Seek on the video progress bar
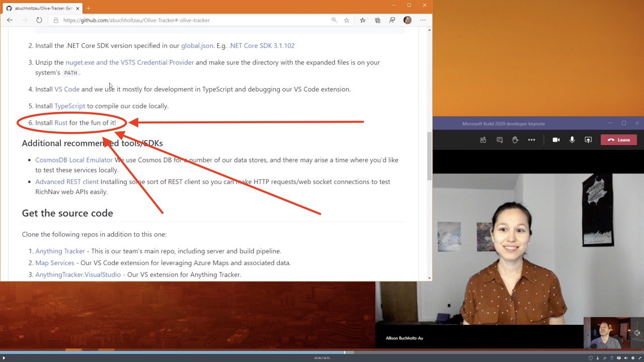The height and width of the screenshot is (362, 644). click(x=322, y=352)
